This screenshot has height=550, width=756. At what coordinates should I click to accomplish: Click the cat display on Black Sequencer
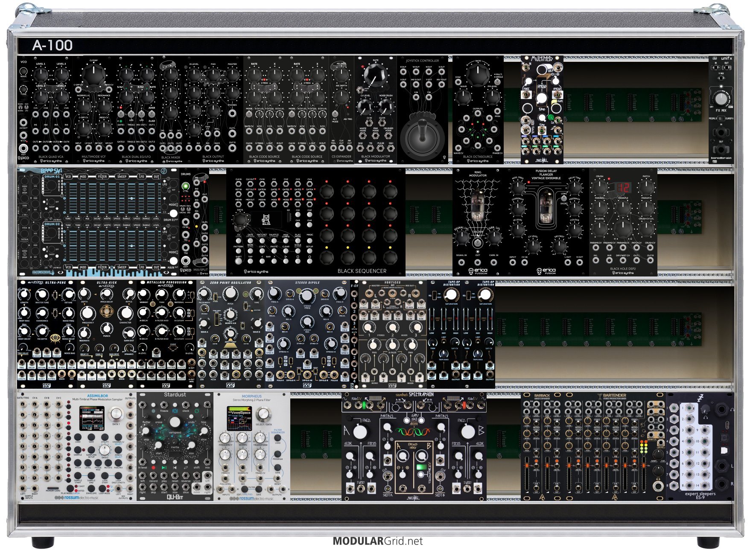(266, 219)
